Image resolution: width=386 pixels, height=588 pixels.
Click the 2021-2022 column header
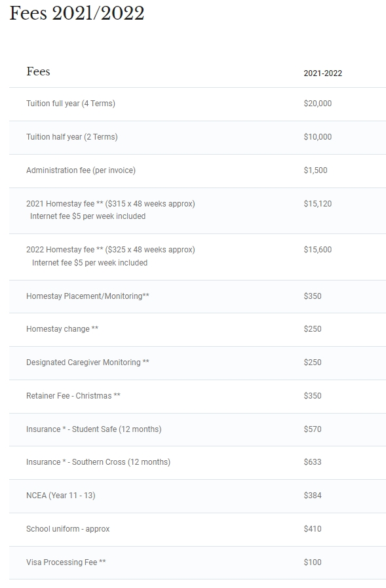point(322,73)
